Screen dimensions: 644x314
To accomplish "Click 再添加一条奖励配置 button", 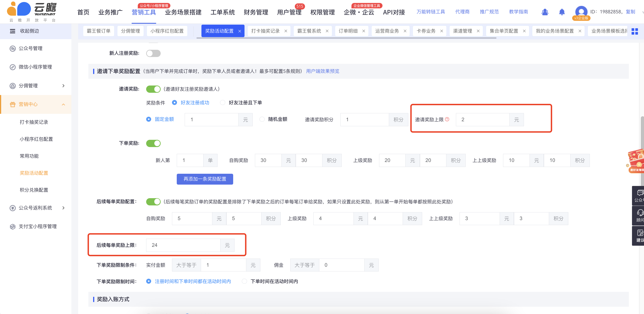I will 205,179.
